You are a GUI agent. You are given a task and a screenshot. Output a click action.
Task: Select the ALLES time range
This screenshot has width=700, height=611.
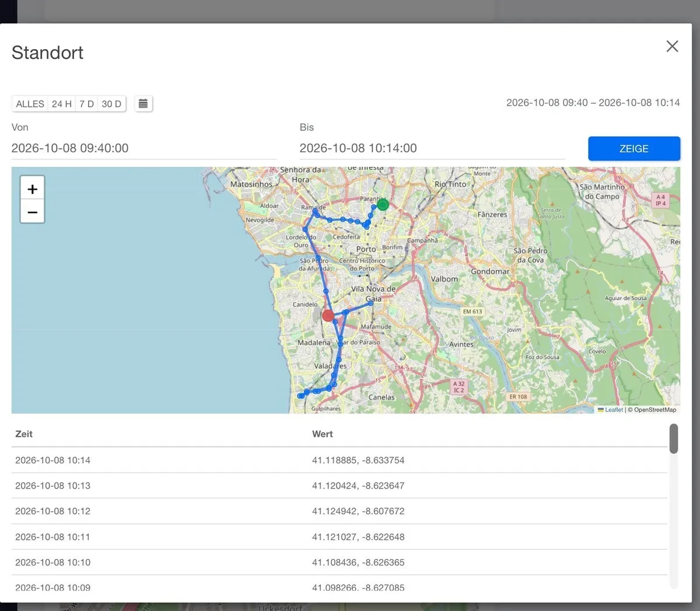(x=30, y=104)
